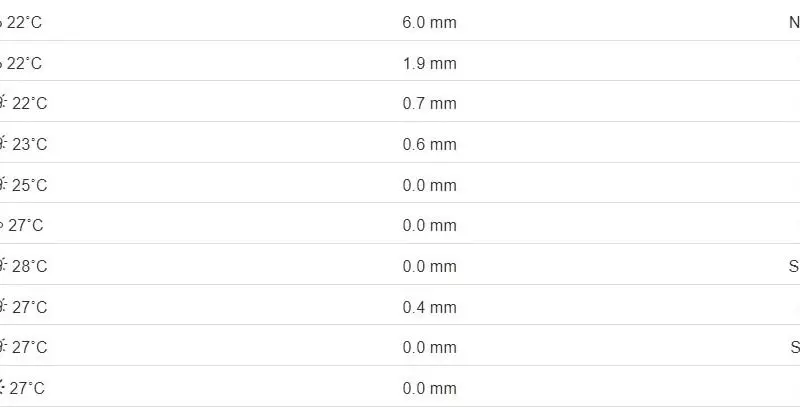The width and height of the screenshot is (800, 407).
Task: Select the sun icon beside 25°C
Action: click(x=3, y=185)
